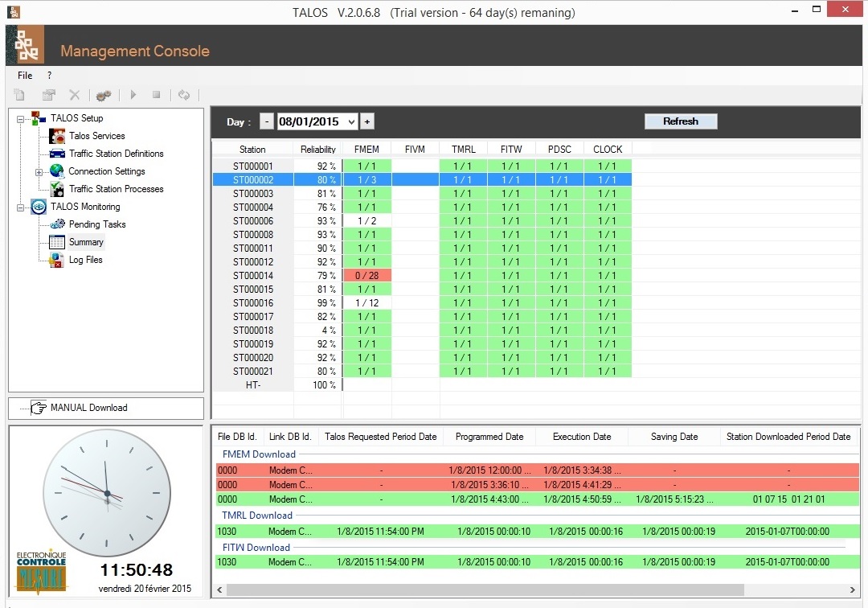Click the Refresh button

pos(681,121)
